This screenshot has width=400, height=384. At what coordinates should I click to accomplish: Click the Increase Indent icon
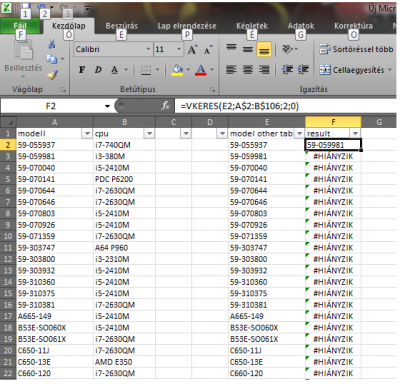point(303,70)
